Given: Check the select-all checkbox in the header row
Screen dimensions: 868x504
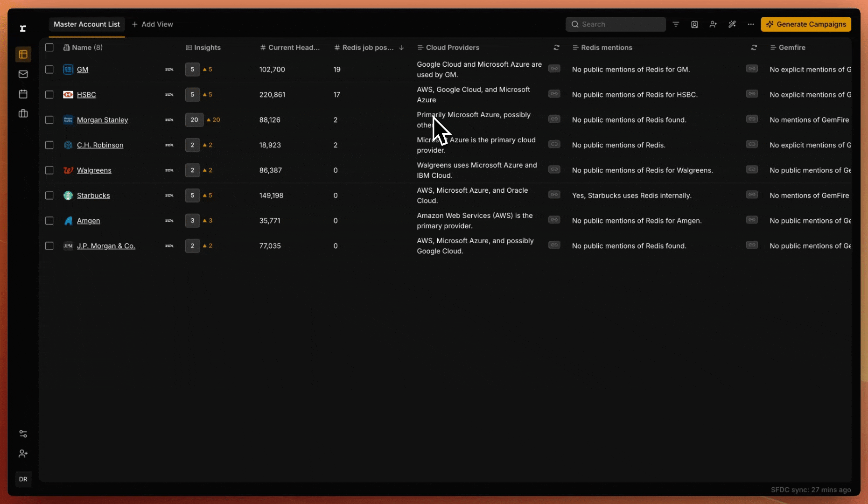Looking at the screenshot, I should click(x=49, y=47).
